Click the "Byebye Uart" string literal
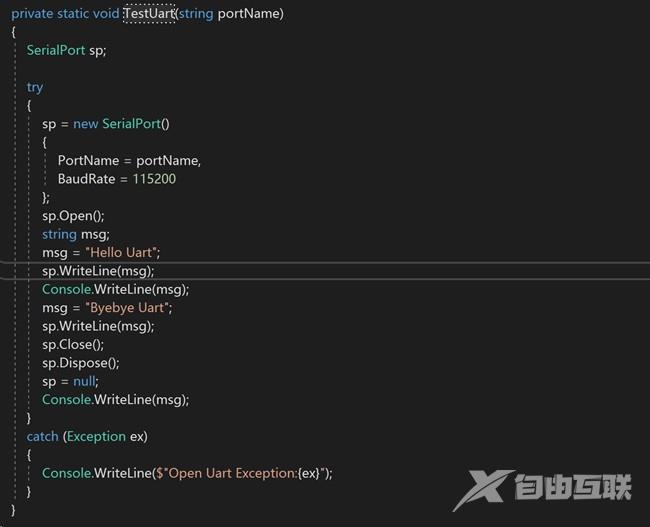This screenshot has width=650, height=527. [x=129, y=307]
